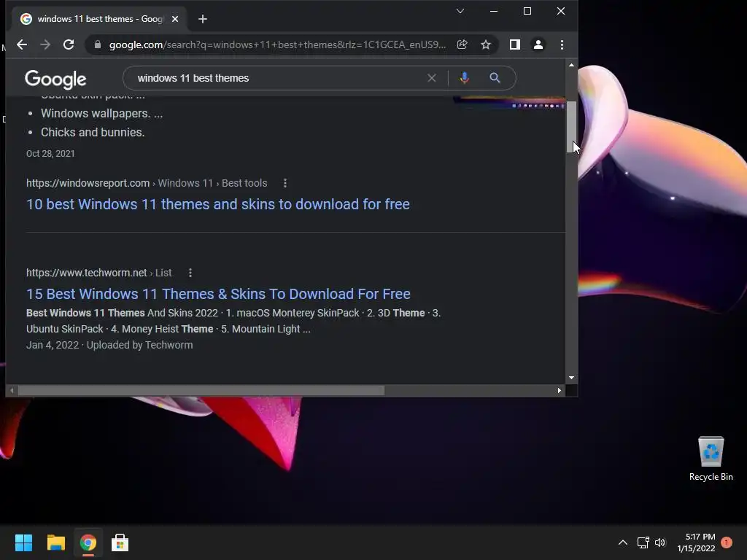
Task: Select the Recycle Bin desktop icon
Action: click(711, 458)
